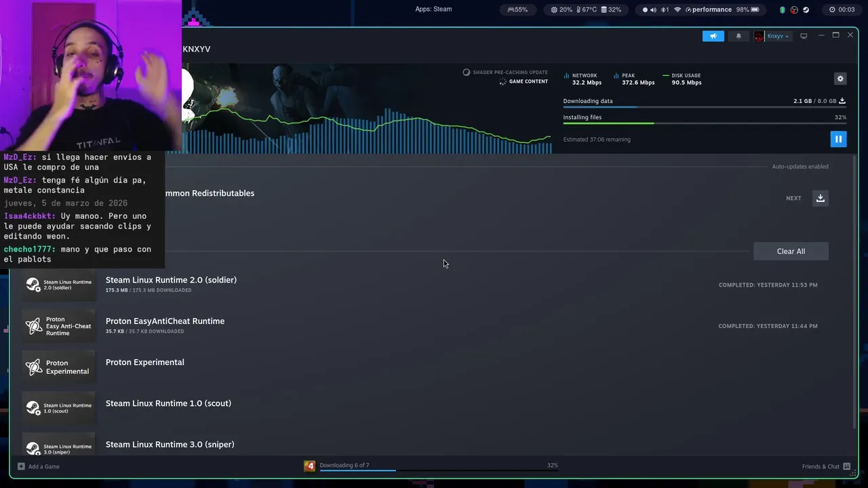Viewport: 868px width, 488px height.
Task: Start next queued download now
Action: [x=821, y=198]
